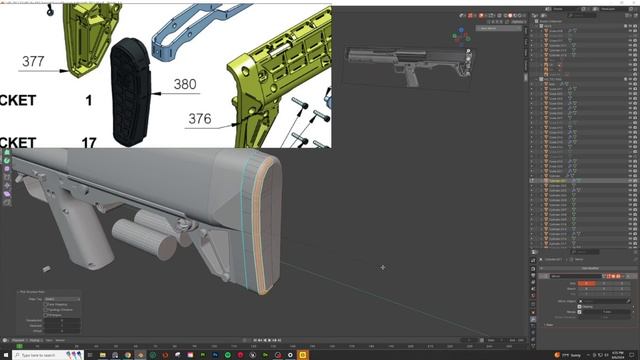Toggle camera view icon in viewport

[x=468, y=66]
